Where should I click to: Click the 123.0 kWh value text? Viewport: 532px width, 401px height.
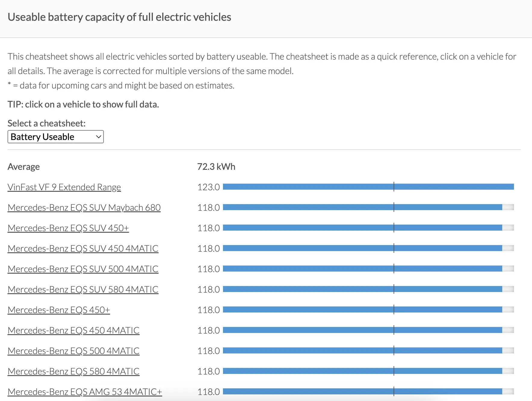[x=208, y=187]
